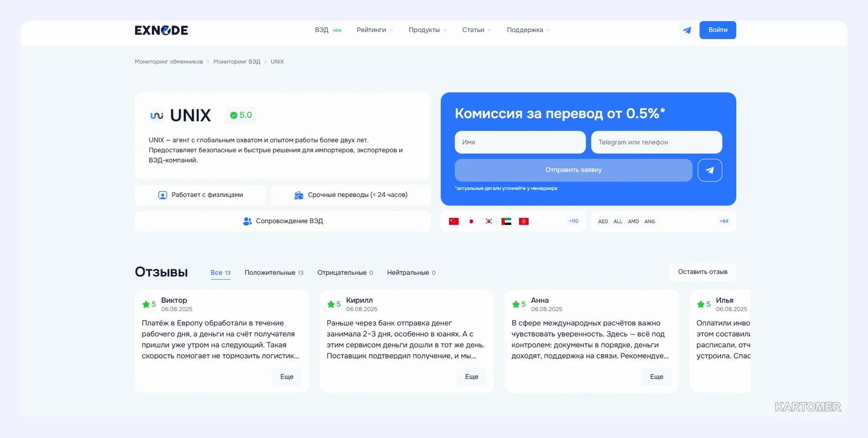868x438 pixels.
Task: Open the Мониторинг ВЭД breadcrumb link
Action: (x=237, y=62)
